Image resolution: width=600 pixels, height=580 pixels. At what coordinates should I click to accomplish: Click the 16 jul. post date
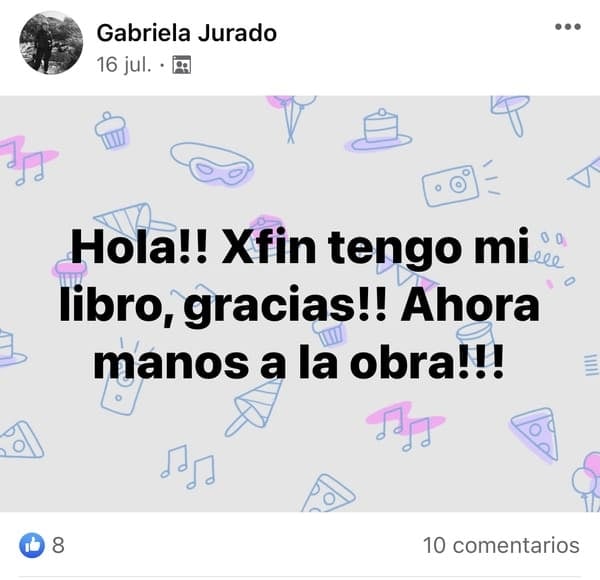pos(124,64)
